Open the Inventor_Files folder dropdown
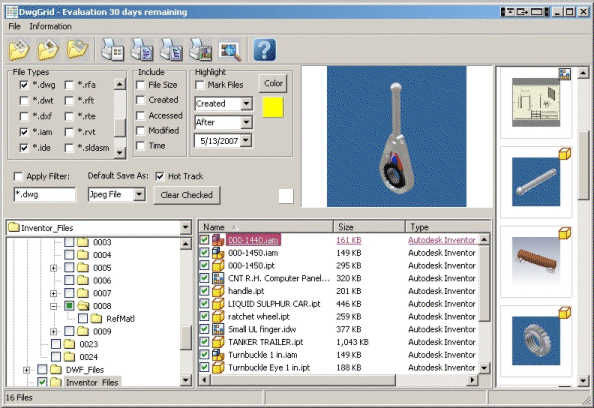The image size is (594, 408). (x=186, y=228)
